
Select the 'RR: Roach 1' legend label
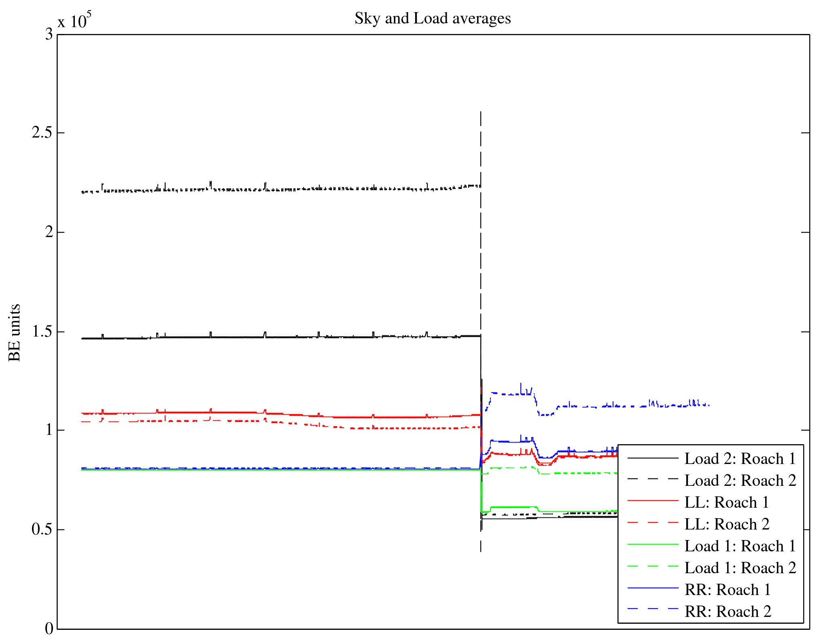[x=727, y=590]
